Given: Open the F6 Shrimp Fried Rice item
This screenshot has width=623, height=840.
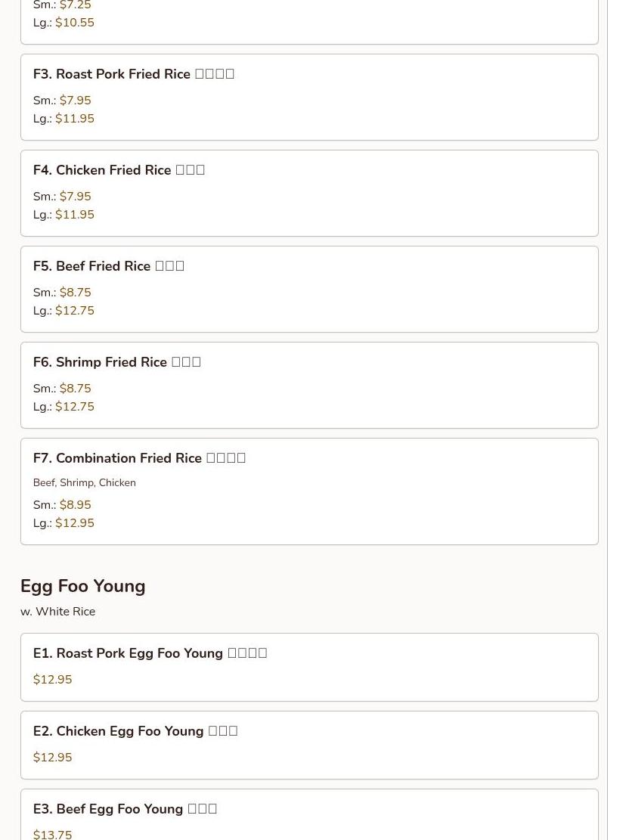Looking at the screenshot, I should (117, 362).
